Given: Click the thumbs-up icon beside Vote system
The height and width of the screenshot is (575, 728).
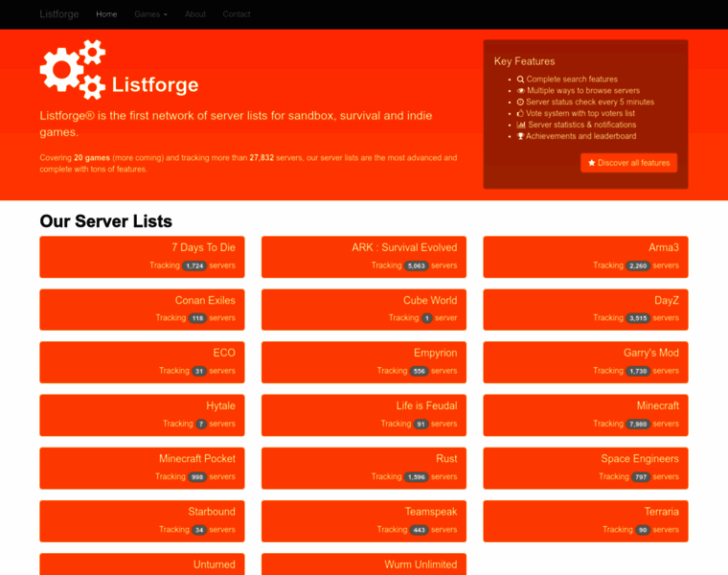Looking at the screenshot, I should tap(520, 113).
